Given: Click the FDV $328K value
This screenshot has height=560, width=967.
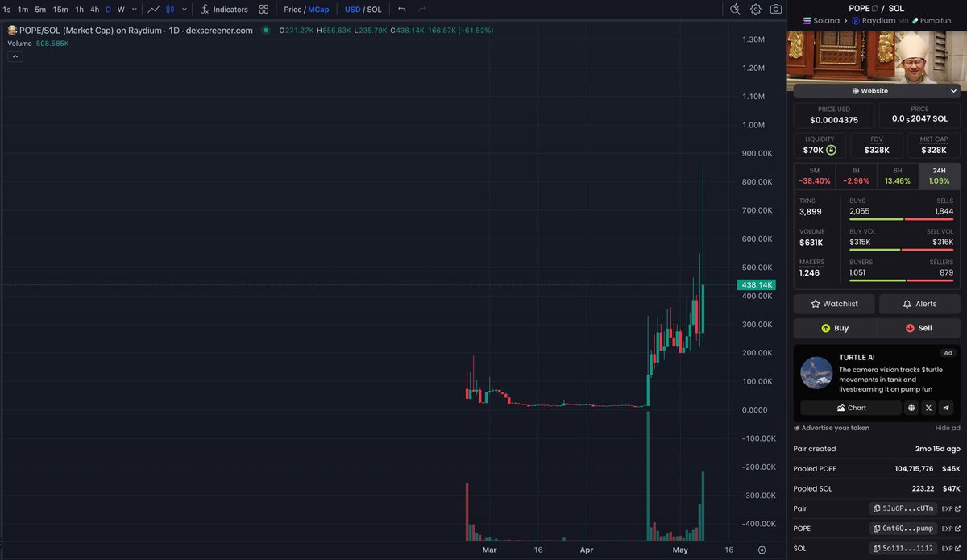Looking at the screenshot, I should pos(877,150).
